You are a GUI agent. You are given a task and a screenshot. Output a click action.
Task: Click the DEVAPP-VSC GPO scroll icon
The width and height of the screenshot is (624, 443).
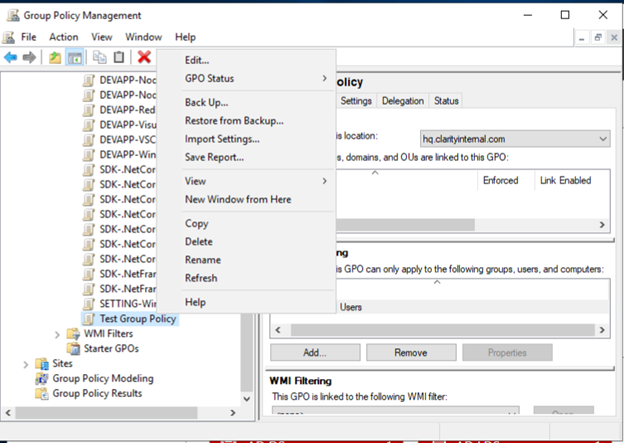point(89,140)
